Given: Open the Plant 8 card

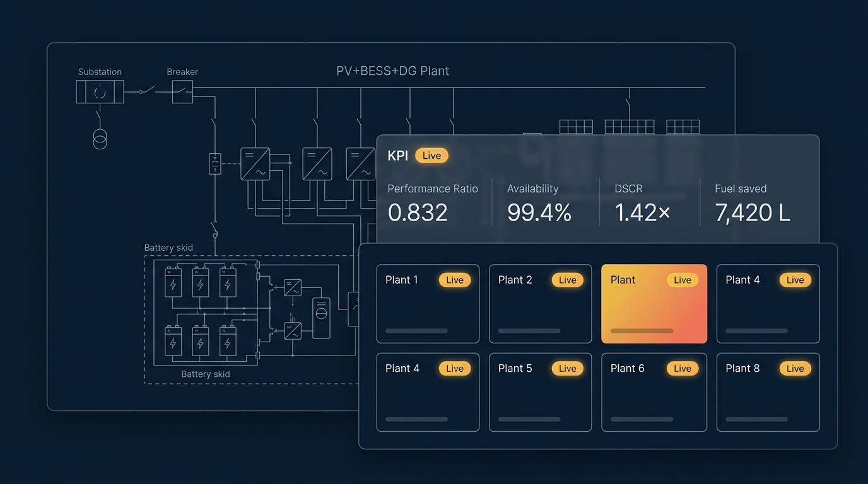Looking at the screenshot, I should 768,392.
